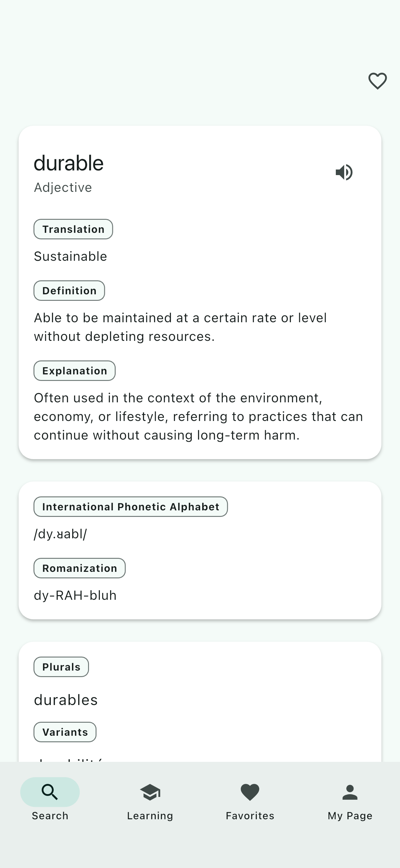
Task: Open the My Page tab label
Action: click(350, 816)
